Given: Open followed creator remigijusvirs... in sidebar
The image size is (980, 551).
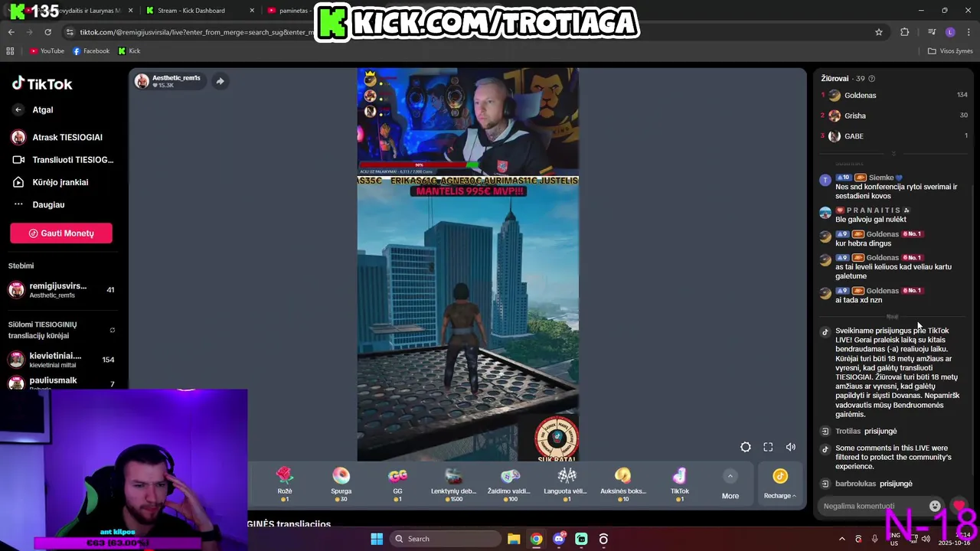Looking at the screenshot, I should point(61,290).
